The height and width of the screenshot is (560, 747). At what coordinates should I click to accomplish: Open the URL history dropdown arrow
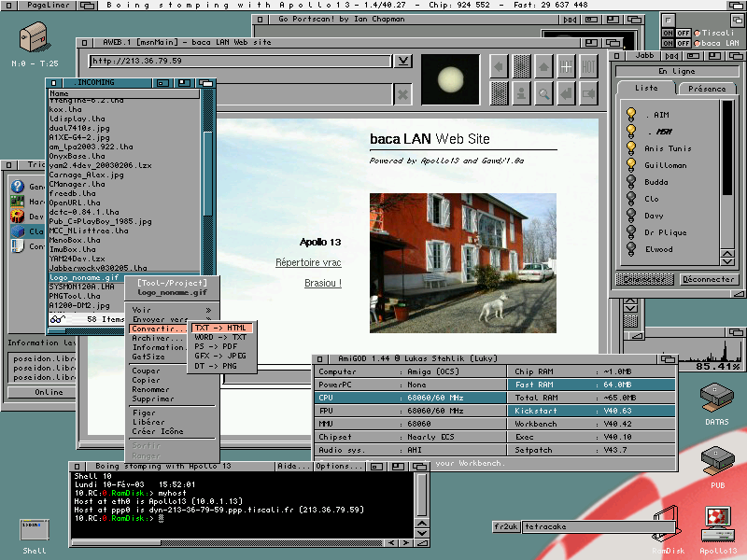(x=402, y=62)
